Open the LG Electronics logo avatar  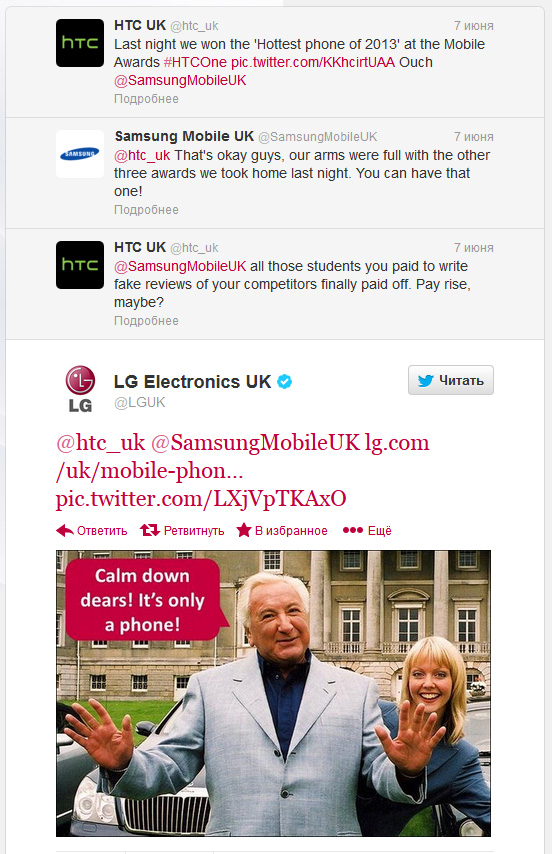tap(80, 389)
